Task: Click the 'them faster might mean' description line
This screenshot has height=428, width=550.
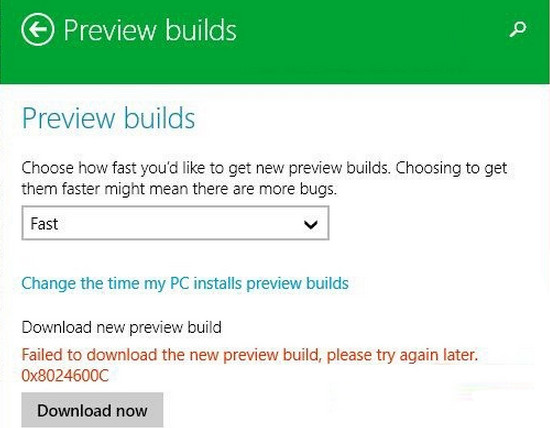Action: pyautogui.click(x=179, y=189)
